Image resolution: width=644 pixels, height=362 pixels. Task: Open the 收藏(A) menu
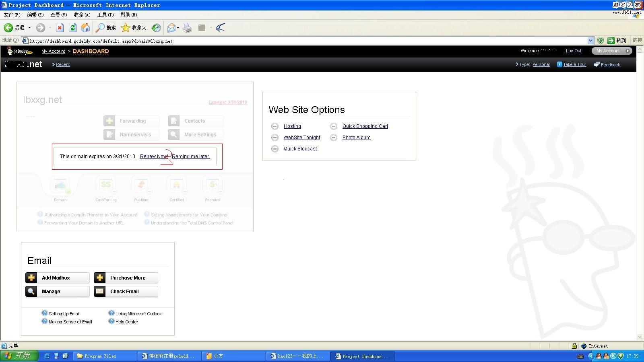(82, 15)
